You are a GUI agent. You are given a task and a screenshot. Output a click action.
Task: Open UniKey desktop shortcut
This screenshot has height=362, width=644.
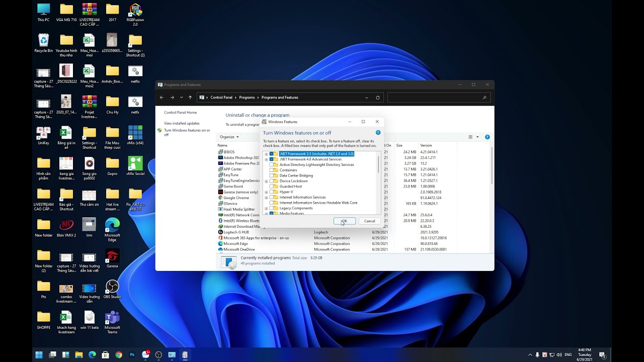(x=43, y=136)
